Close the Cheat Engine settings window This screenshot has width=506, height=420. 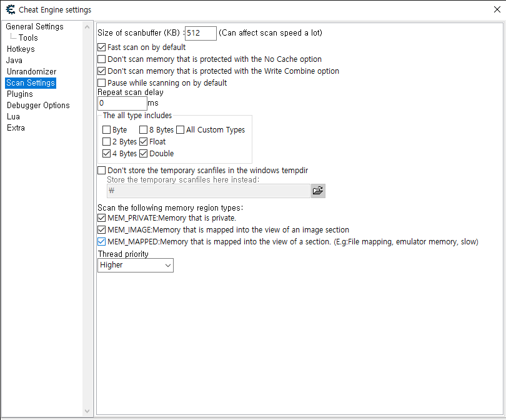(x=497, y=9)
